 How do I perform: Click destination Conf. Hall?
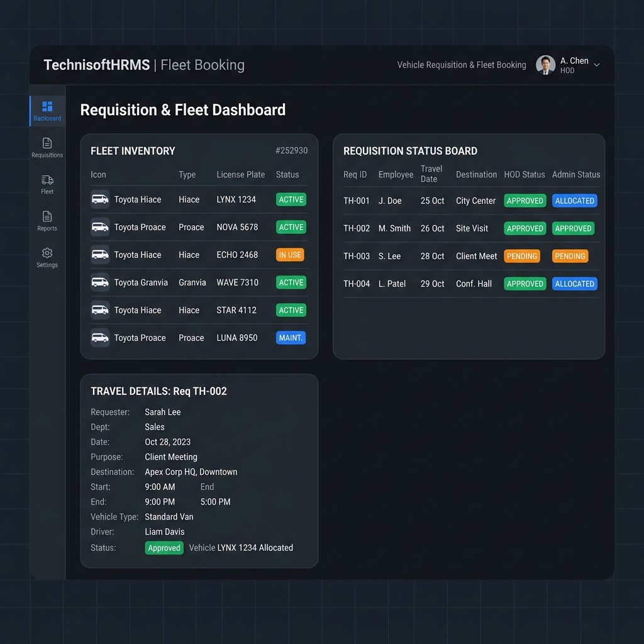click(x=474, y=284)
